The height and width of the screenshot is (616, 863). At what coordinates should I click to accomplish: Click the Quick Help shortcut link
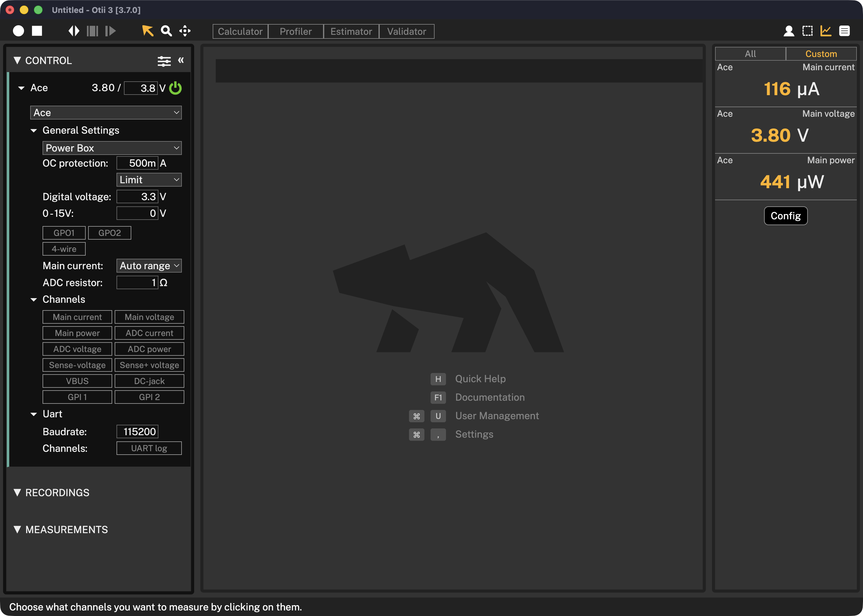coord(481,379)
